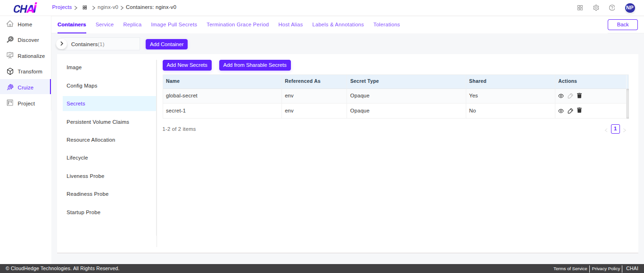The height and width of the screenshot is (273, 644).
Task: Click the Shared column header
Action: point(511,81)
